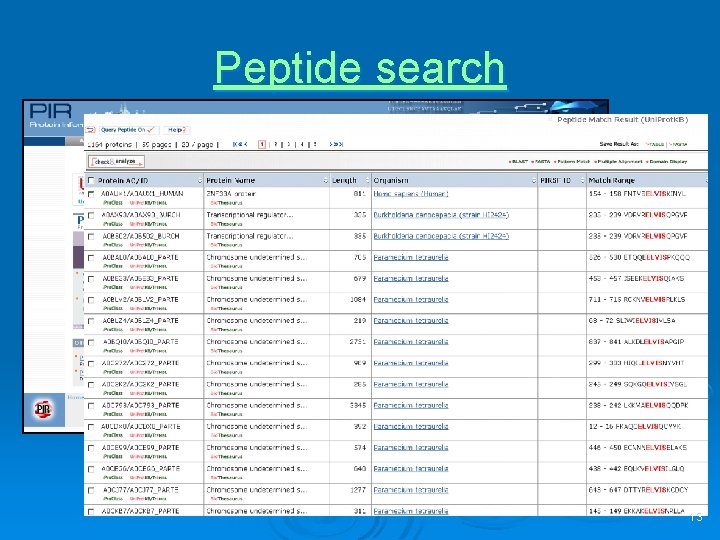This screenshot has height=540, width=720.
Task: Select page 5 in the pagination
Action: click(315, 144)
